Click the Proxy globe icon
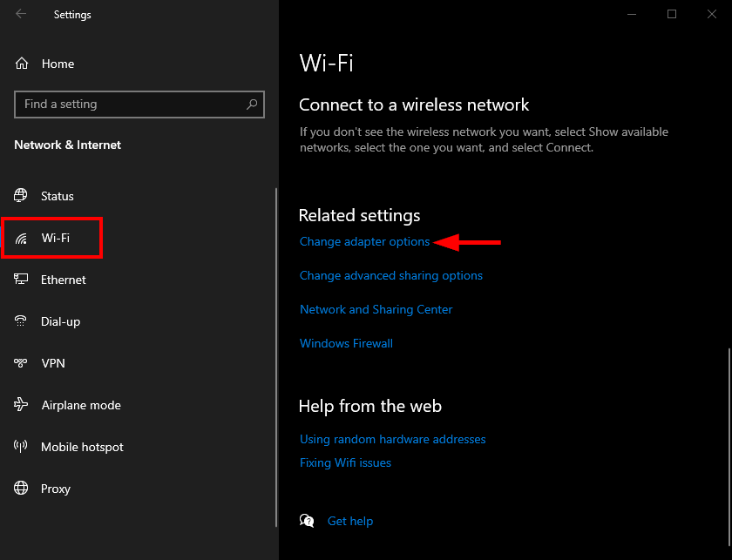 pos(19,489)
